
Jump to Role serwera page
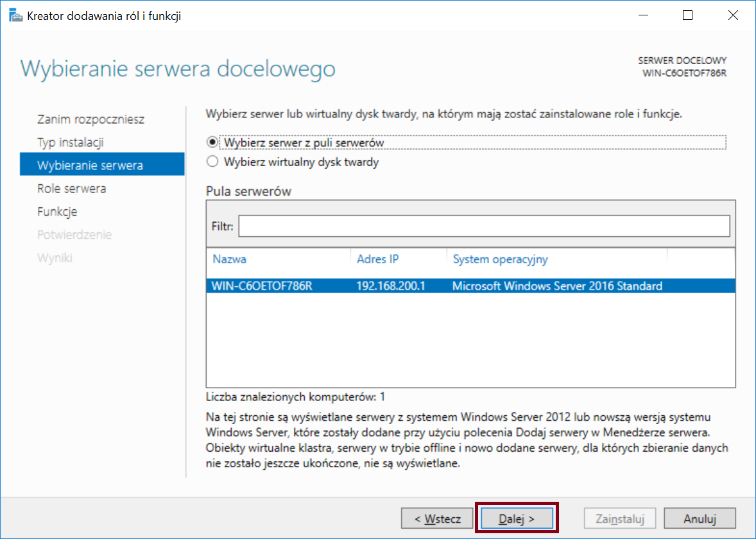(72, 189)
